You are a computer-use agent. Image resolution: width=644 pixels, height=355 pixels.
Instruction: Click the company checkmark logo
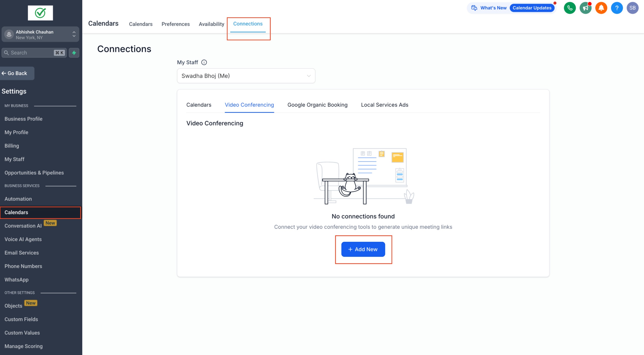tap(40, 13)
